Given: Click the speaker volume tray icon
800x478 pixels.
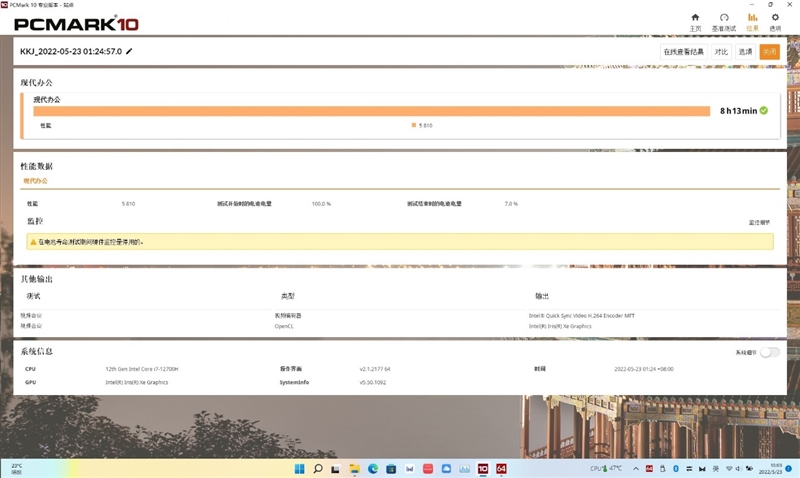Looking at the screenshot, I should (738, 469).
